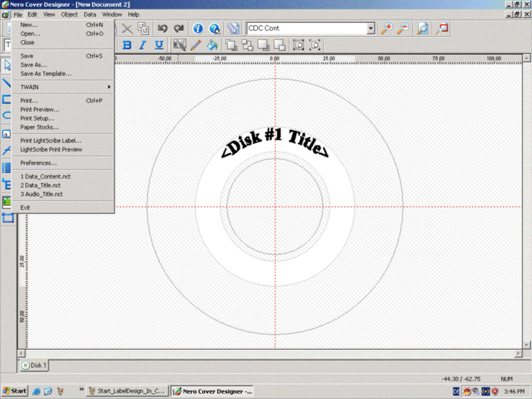Viewport: 532px width, 399px height.
Task: Zoom in with the plus magnifier
Action: 387,28
